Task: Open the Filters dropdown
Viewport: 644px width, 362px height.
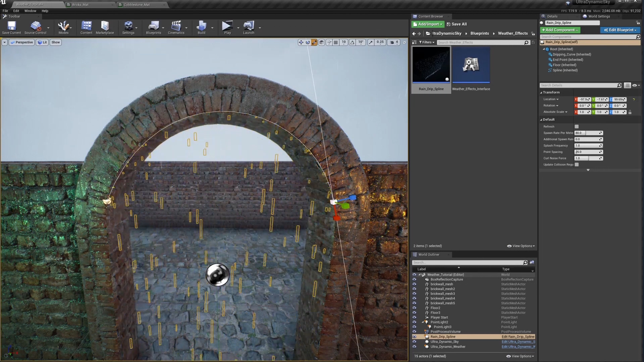Action: point(427,42)
